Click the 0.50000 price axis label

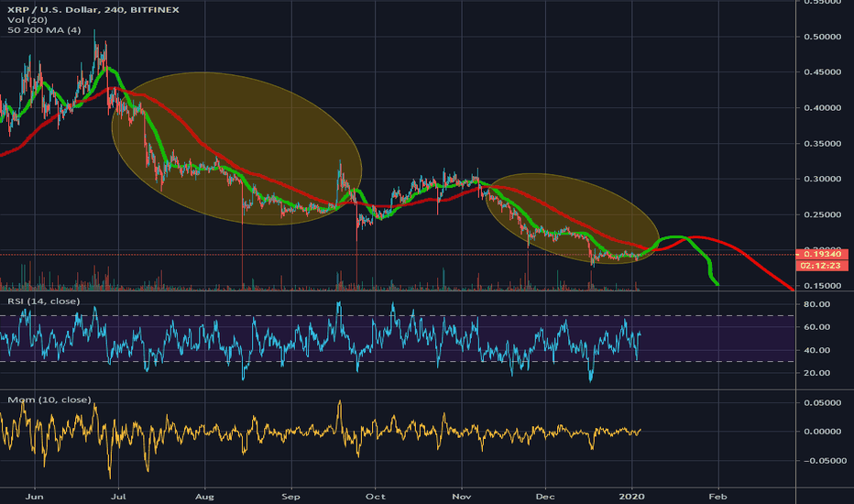823,37
